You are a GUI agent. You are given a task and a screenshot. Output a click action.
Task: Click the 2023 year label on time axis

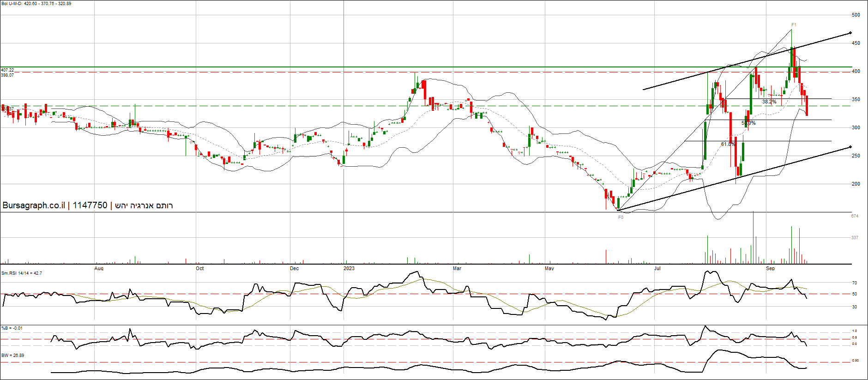[x=349, y=268]
